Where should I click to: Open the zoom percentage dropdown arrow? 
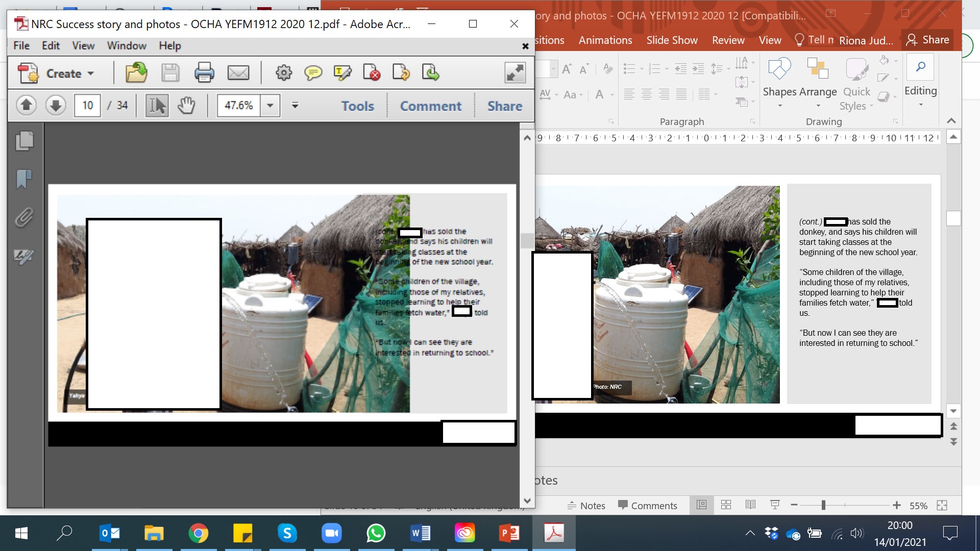point(271,106)
